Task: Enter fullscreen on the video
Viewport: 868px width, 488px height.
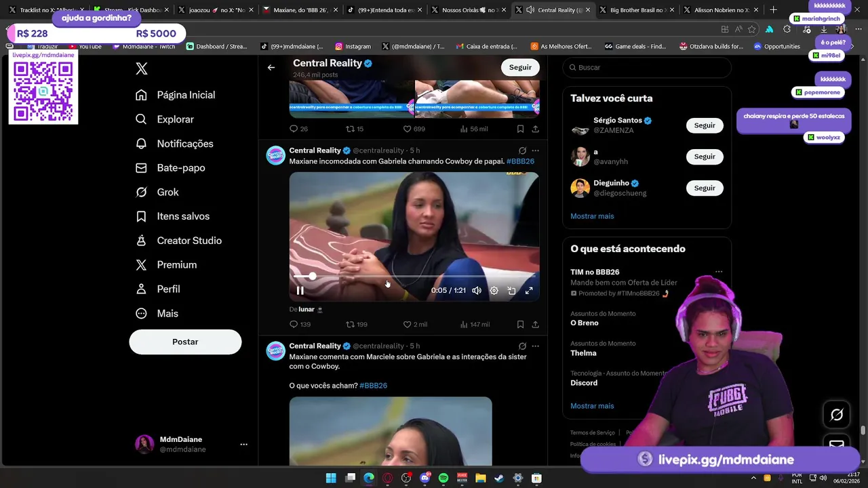Action: pyautogui.click(x=529, y=291)
